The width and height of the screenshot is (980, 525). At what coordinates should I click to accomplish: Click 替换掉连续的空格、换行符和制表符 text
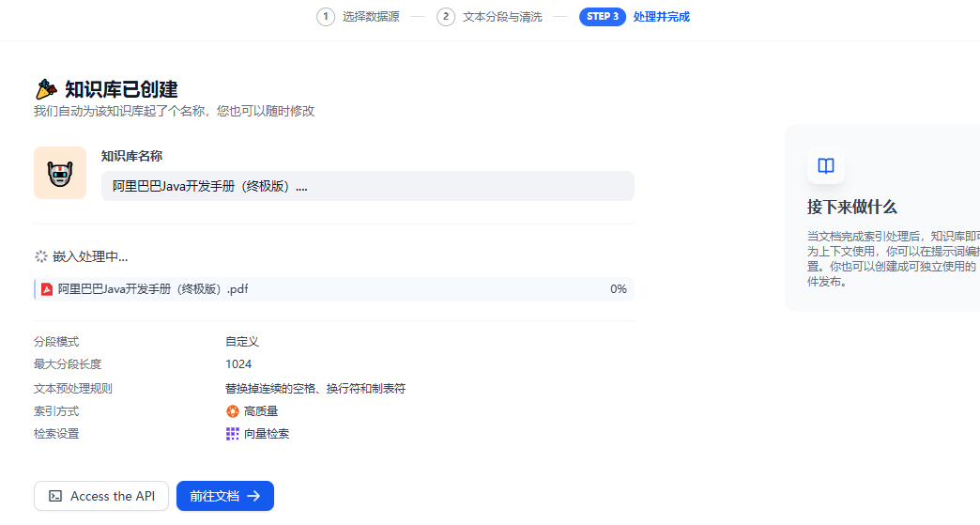(315, 389)
